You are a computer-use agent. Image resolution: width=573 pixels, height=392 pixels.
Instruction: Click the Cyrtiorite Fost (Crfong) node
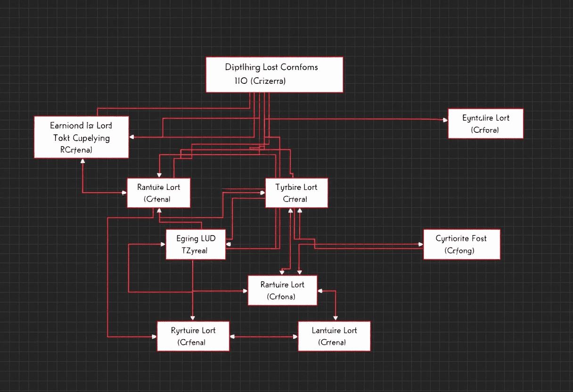click(x=461, y=244)
